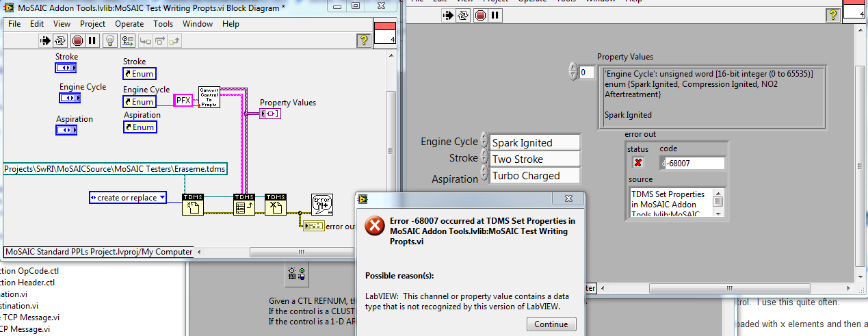Click Run Continuously in front panel toolbar

coord(462,14)
